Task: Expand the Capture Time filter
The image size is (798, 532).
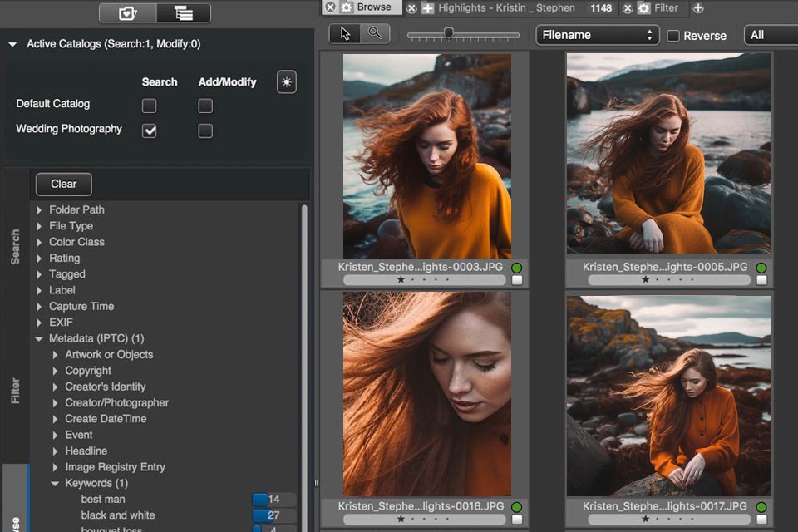Action: click(x=39, y=307)
